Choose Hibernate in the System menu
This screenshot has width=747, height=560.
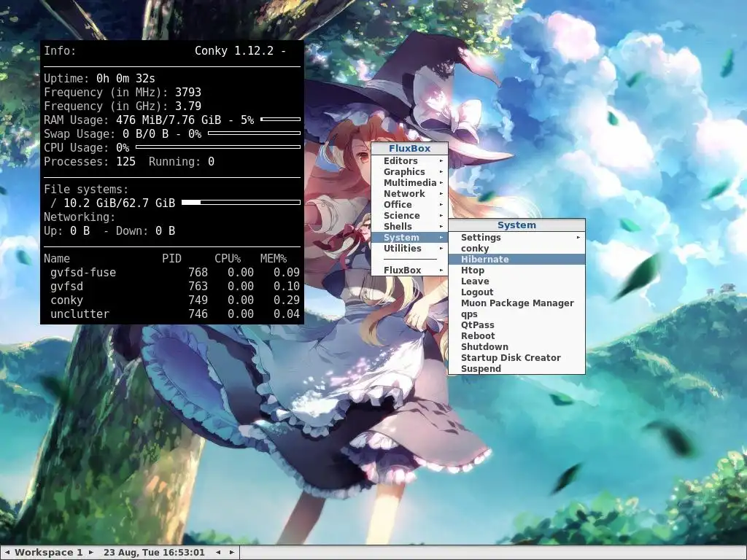tap(516, 259)
